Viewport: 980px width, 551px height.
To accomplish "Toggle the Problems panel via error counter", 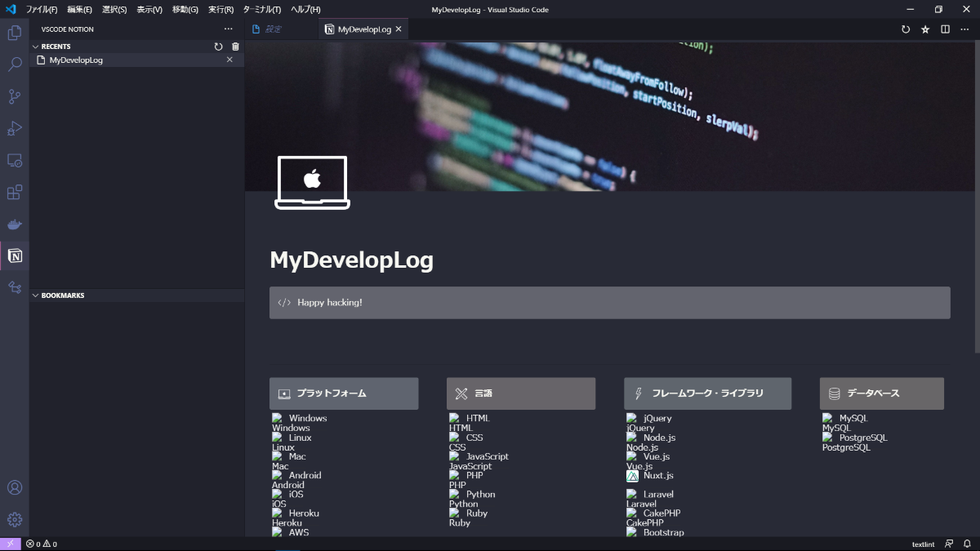I will pyautogui.click(x=38, y=544).
